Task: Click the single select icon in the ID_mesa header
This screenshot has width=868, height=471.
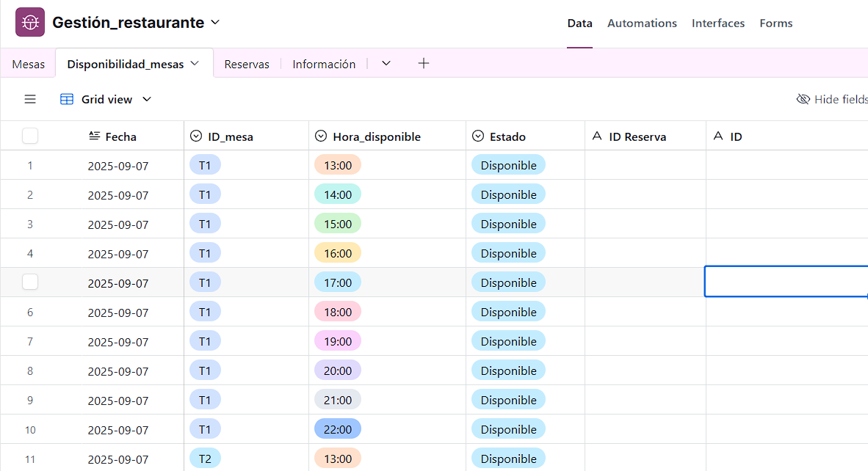Action: tap(196, 136)
